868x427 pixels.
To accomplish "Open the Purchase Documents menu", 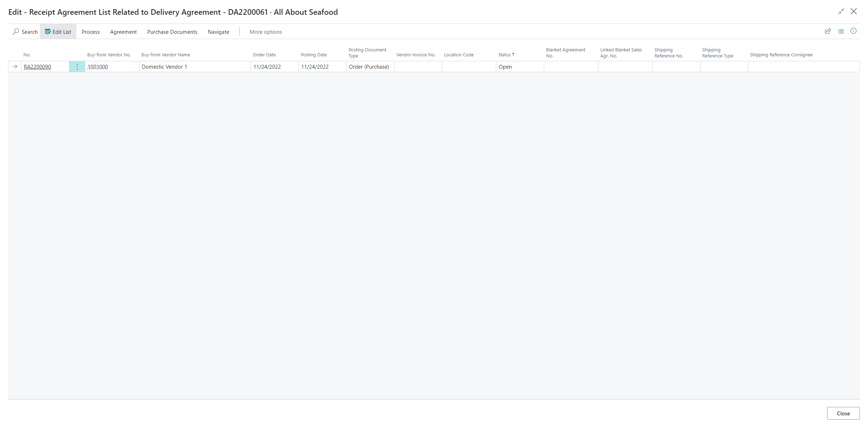I will (x=172, y=32).
